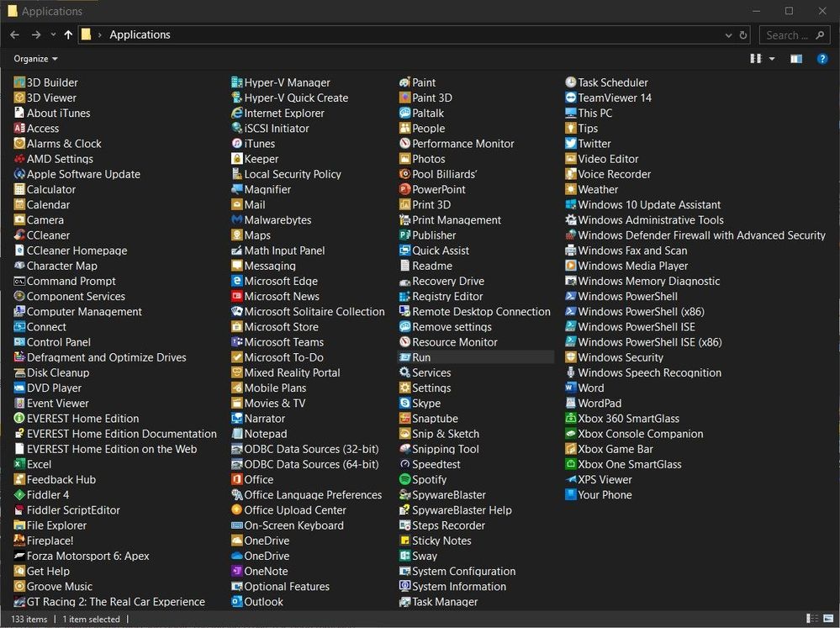Select the Spotify icon
The width and height of the screenshot is (840, 628).
coord(405,479)
